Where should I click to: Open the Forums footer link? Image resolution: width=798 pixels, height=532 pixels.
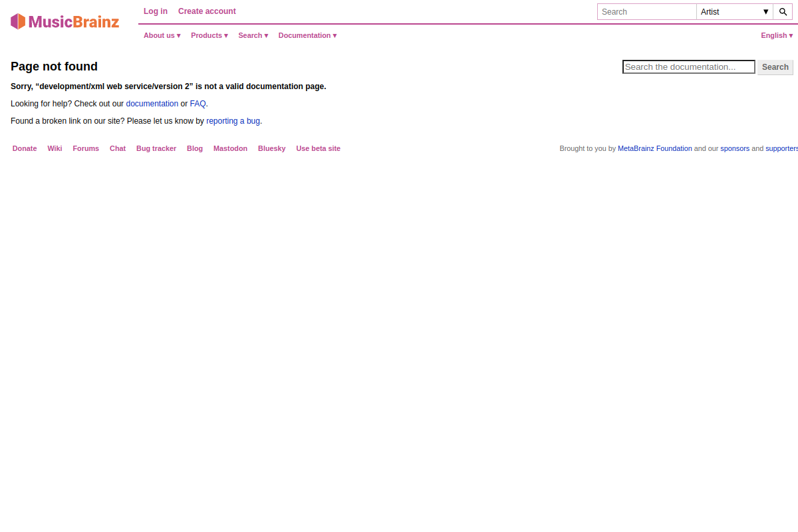tap(86, 148)
